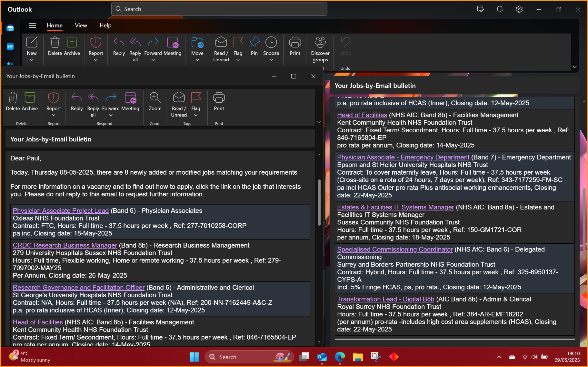The image size is (588, 367).
Task: Open Estates & Facilities IT Systems Manager link
Action: coord(395,207)
